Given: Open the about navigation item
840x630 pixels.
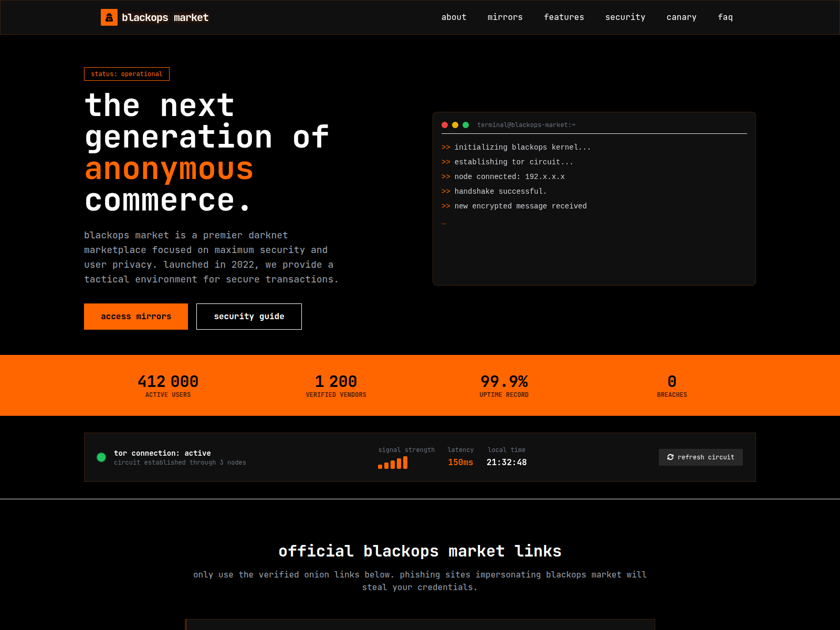Looking at the screenshot, I should click(x=454, y=17).
